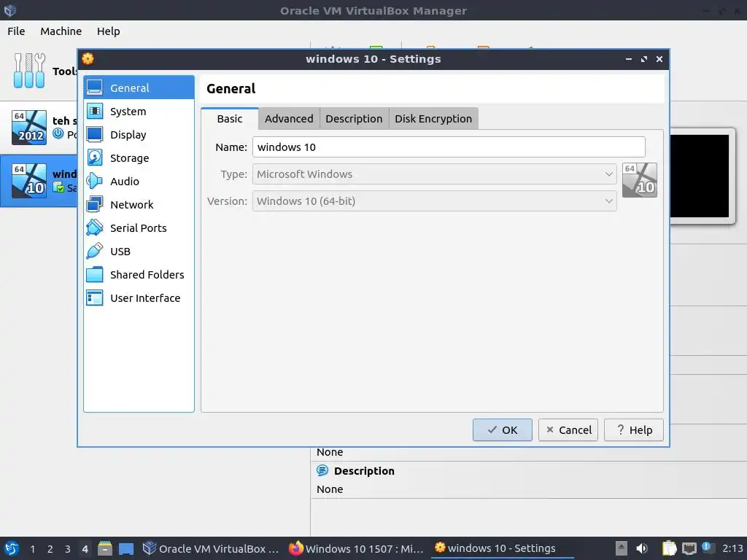Open the User Interface settings category

click(x=139, y=297)
